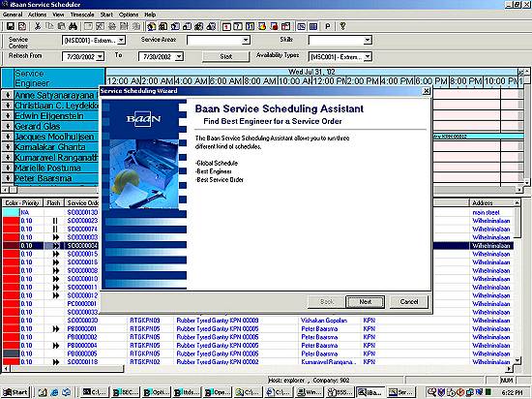Select the seven-day view calendar icon
Image resolution: width=532 pixels, height=399 pixels.
click(x=238, y=26)
